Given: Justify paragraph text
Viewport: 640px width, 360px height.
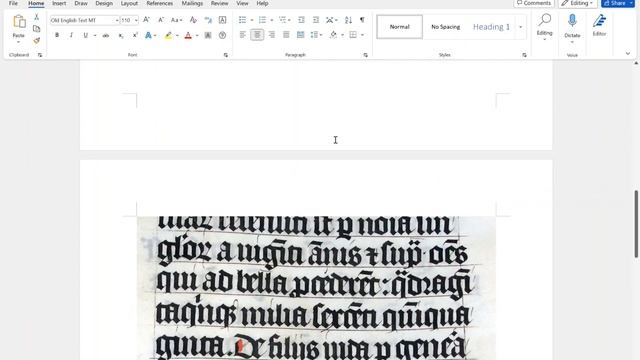Looking at the screenshot, I should click(x=286, y=35).
